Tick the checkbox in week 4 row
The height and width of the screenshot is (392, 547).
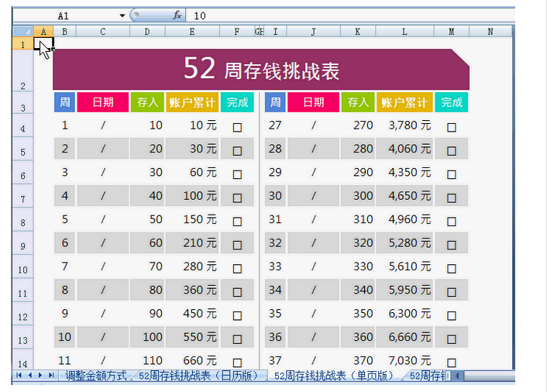pyautogui.click(x=237, y=198)
